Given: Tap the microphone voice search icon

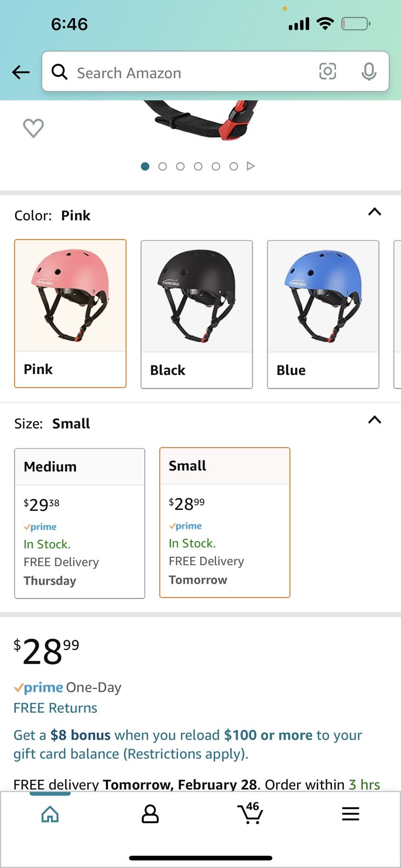Looking at the screenshot, I should pos(369,71).
